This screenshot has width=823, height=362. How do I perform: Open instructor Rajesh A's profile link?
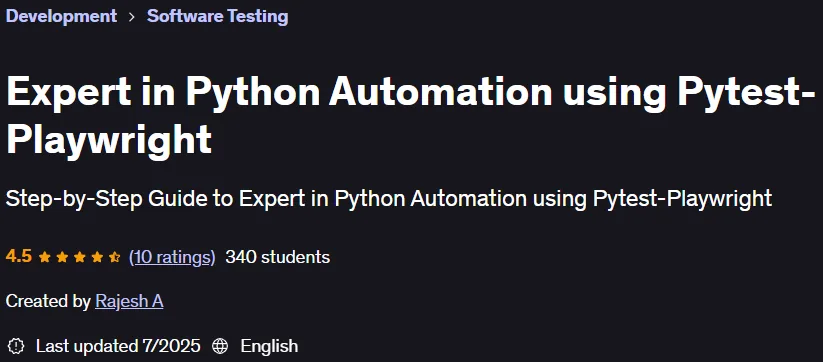click(129, 301)
